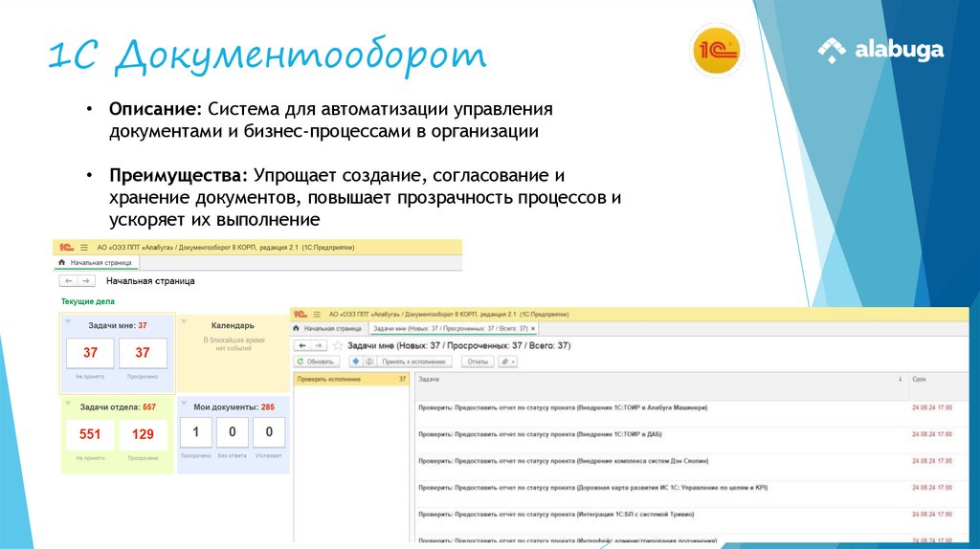Click the Преимущества bullet text

tap(365, 197)
